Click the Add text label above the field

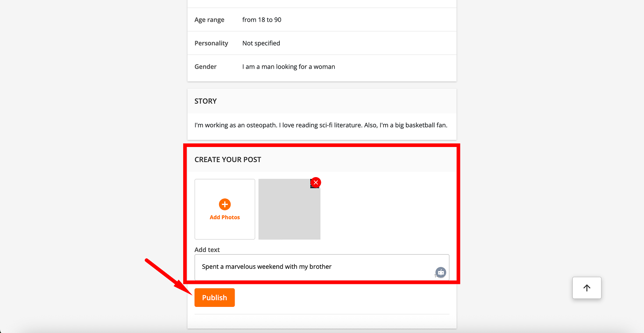[x=207, y=249]
